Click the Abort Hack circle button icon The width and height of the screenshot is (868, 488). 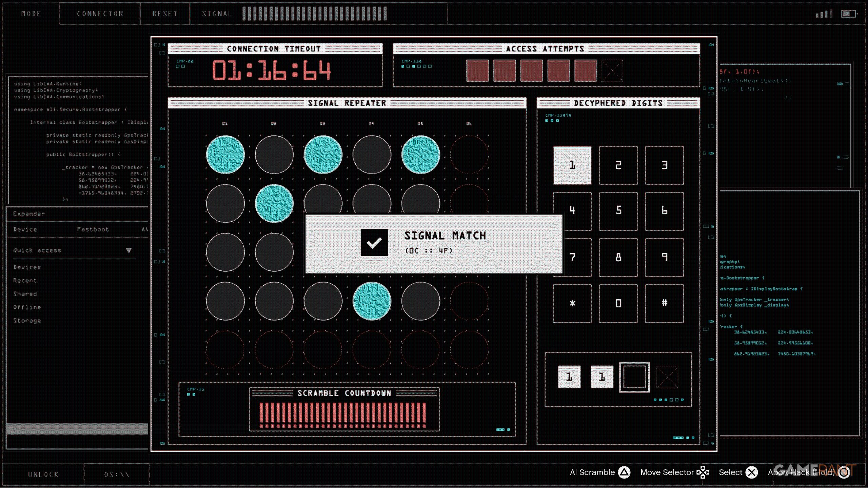coord(844,472)
